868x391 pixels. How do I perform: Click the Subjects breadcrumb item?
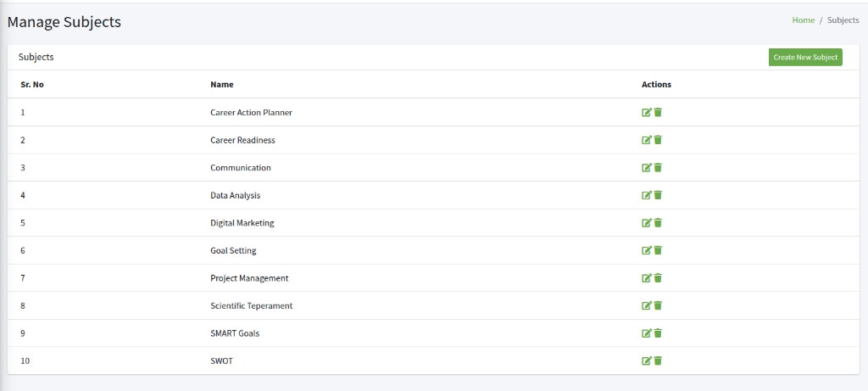(x=843, y=20)
